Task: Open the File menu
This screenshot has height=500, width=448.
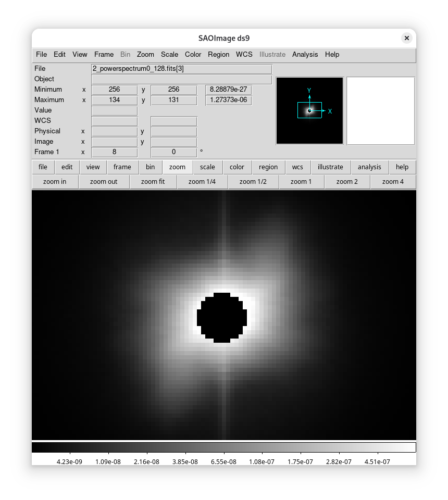Action: (x=41, y=54)
